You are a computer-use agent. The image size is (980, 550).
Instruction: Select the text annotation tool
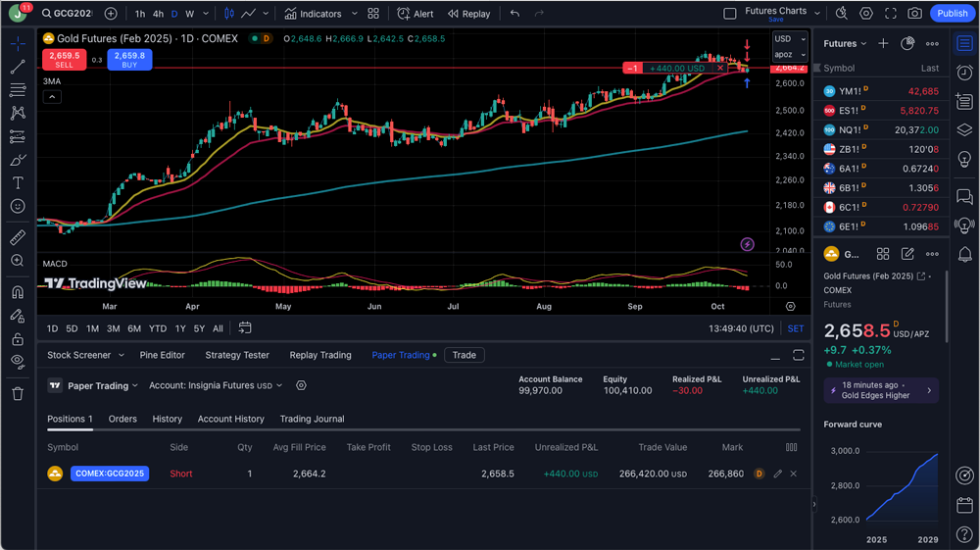tap(18, 183)
